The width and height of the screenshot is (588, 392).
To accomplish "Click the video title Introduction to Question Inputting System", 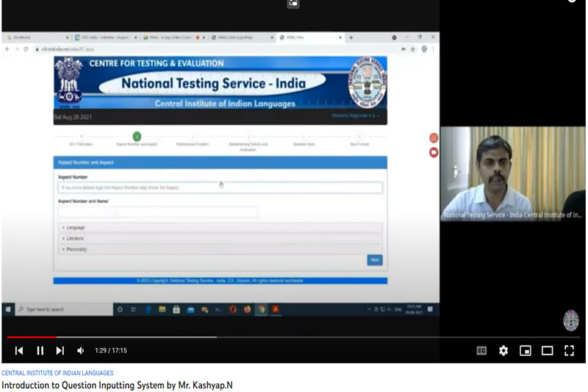I will coord(117,385).
